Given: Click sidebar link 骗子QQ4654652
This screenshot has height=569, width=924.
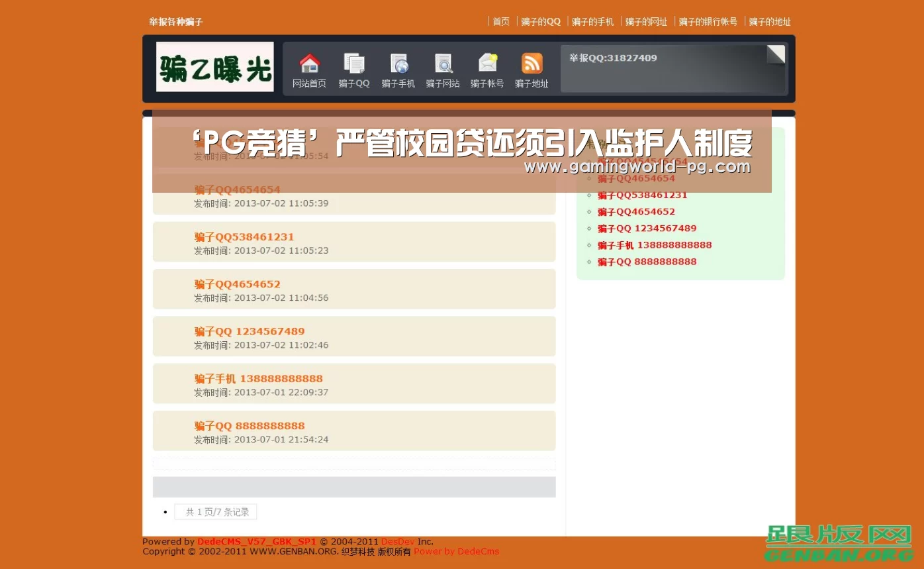Looking at the screenshot, I should 636,212.
